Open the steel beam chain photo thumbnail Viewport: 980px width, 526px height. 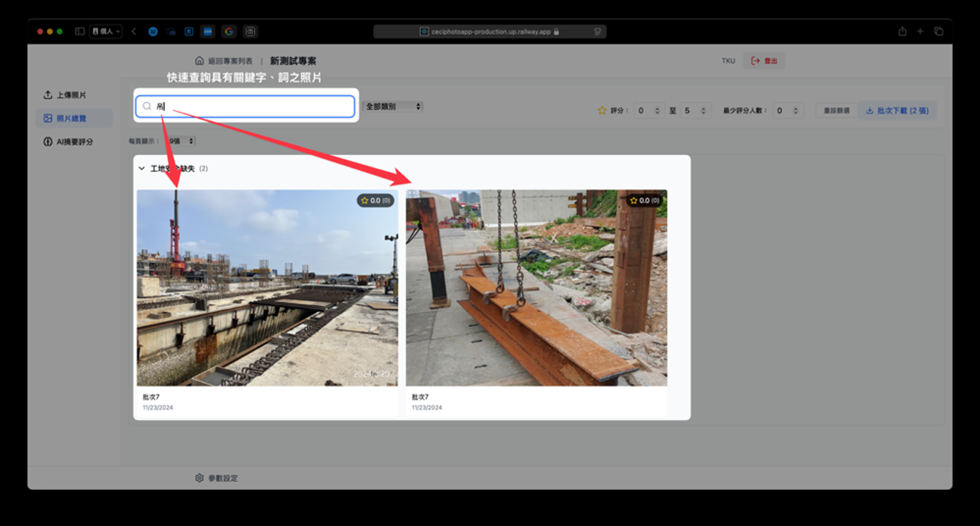[x=537, y=288]
